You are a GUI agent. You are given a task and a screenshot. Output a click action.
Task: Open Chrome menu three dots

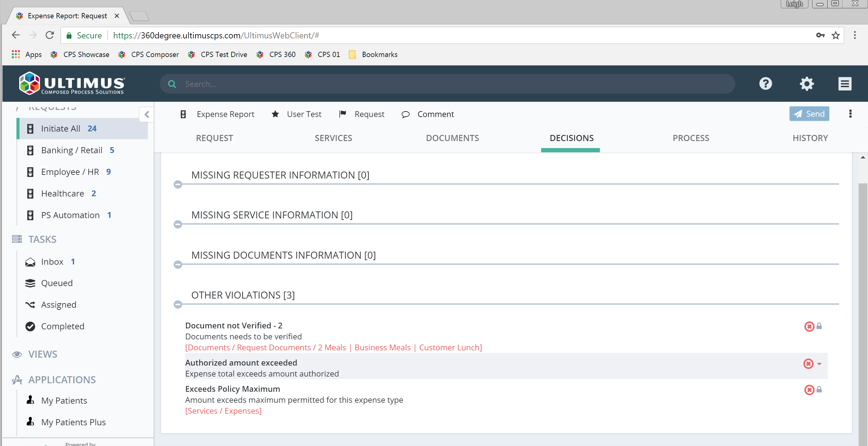coord(855,35)
